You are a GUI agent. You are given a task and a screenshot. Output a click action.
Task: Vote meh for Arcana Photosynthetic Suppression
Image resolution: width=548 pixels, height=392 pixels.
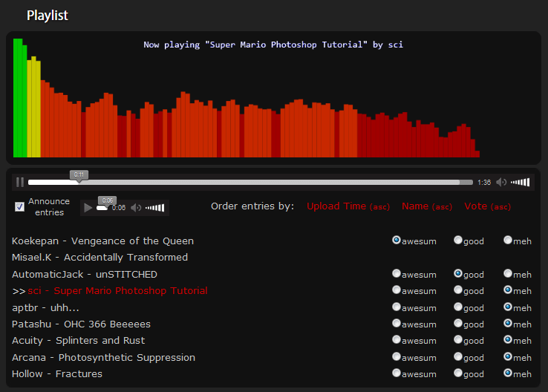tap(508, 356)
